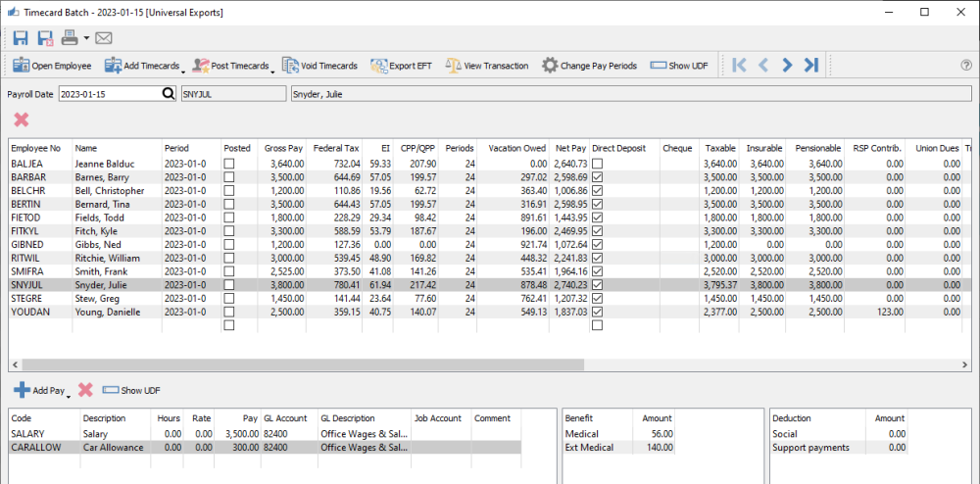Toggle Direct Deposit checkbox for Barnes, Barry
Viewport: 980px width, 484px height.
598,176
